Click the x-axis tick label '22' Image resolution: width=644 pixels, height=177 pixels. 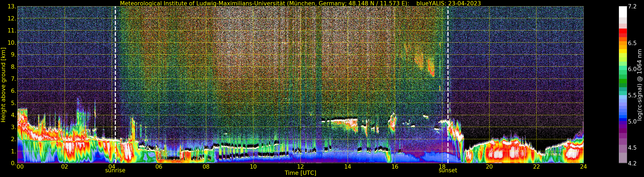click(536, 167)
